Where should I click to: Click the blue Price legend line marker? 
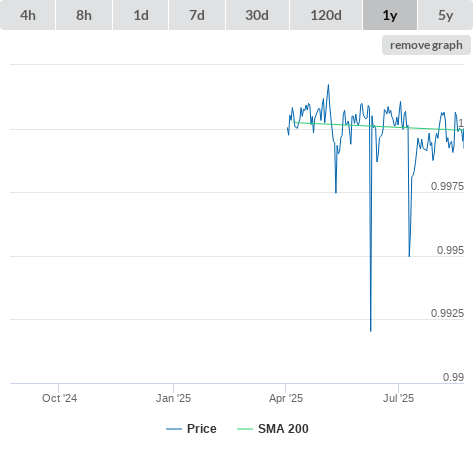174,429
